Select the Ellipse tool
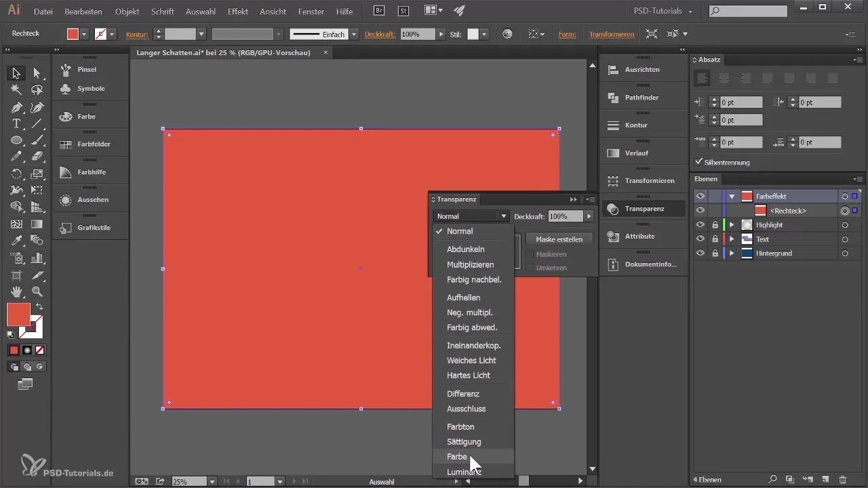 point(16,140)
